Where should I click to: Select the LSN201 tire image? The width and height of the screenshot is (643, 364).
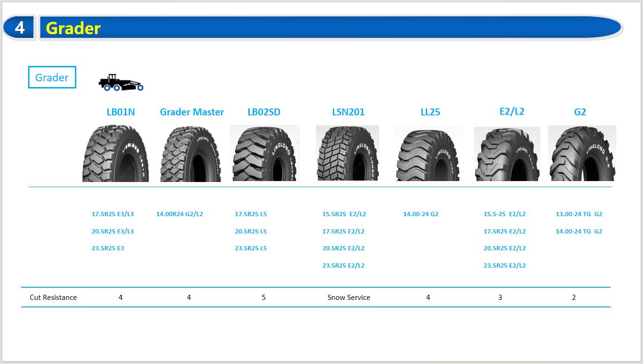tap(347, 153)
